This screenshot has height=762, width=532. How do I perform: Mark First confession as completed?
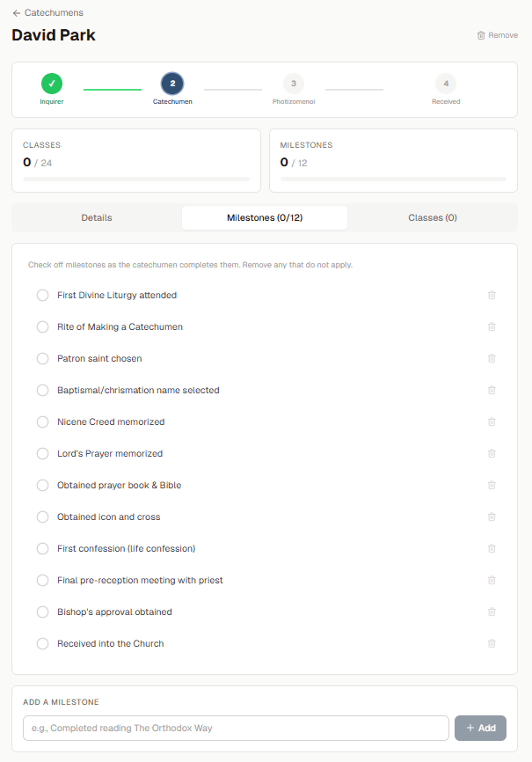point(43,549)
